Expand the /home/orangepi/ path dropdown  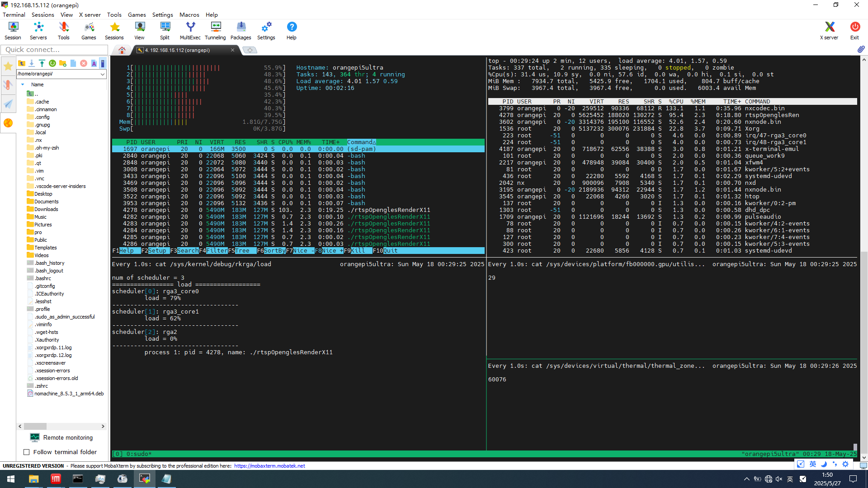103,74
